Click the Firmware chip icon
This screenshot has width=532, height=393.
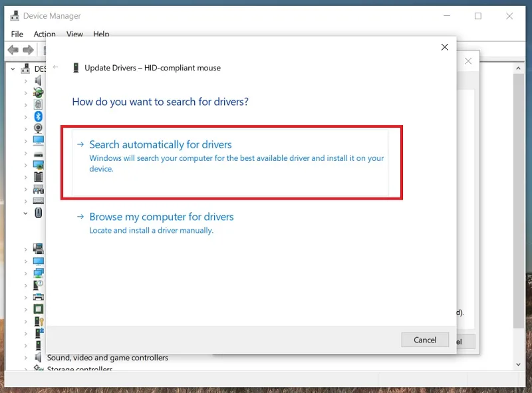[39, 177]
